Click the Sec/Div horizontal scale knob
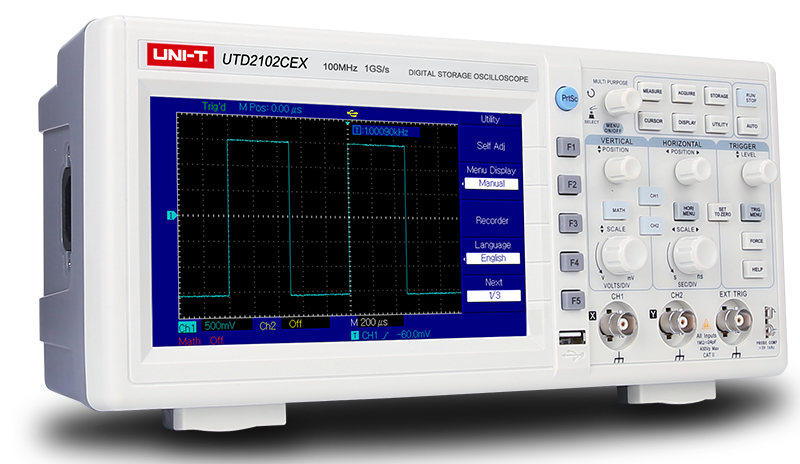Viewport: 800px width, 464px height. point(694,254)
